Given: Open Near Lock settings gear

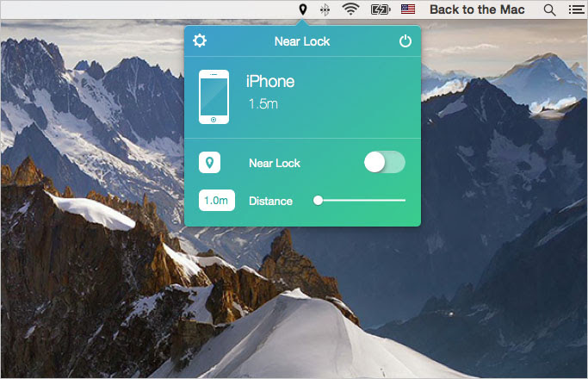Looking at the screenshot, I should [200, 40].
